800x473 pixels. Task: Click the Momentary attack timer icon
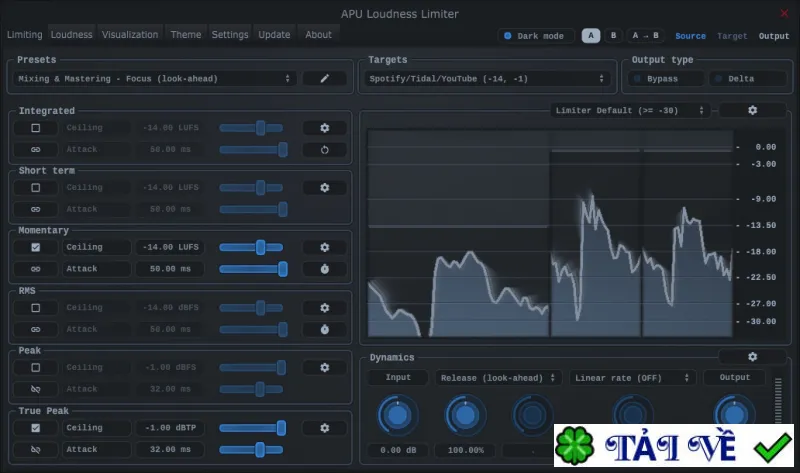(x=324, y=269)
